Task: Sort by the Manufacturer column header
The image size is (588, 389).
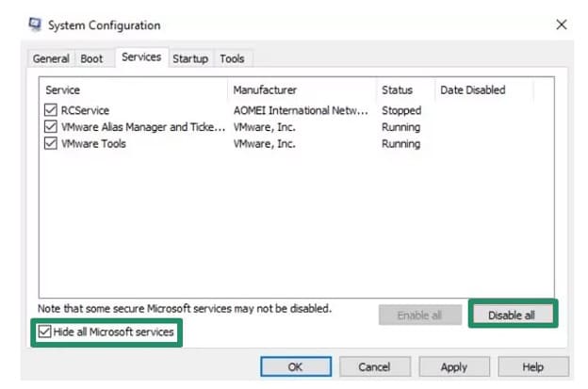Action: coord(302,89)
